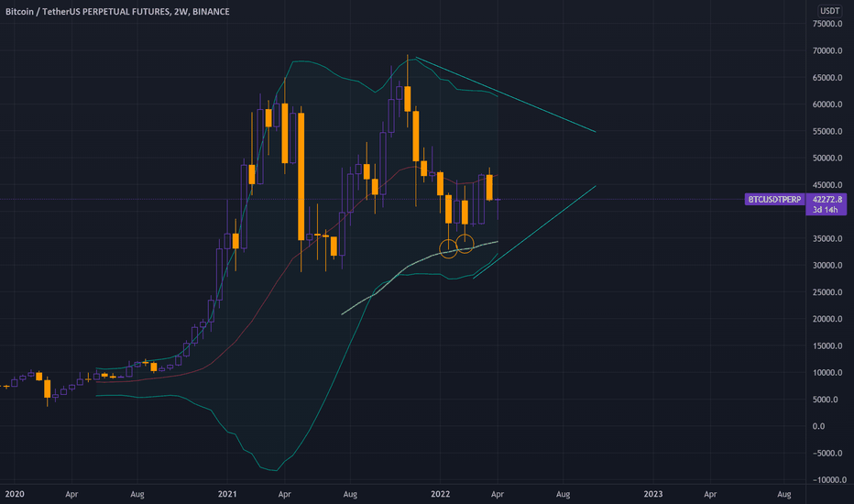Screen dimensions: 854x504
Task: Click the 2022 label on time axis
Action: click(440, 494)
